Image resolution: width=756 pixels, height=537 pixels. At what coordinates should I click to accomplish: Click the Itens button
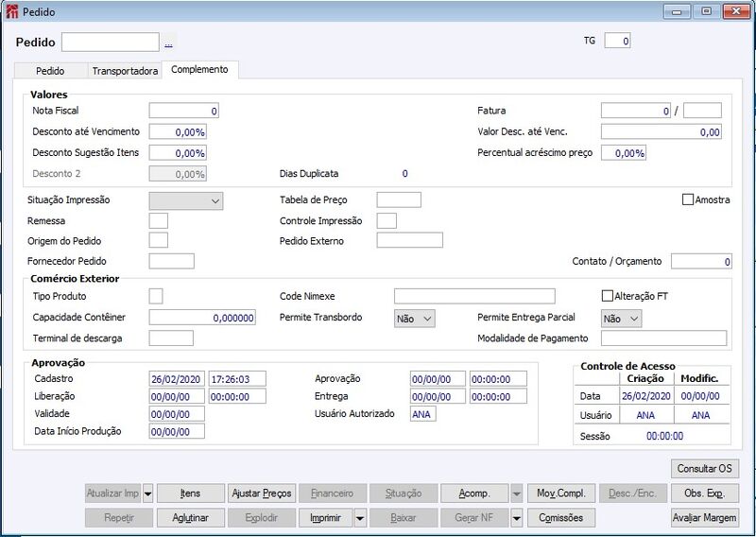(x=191, y=494)
